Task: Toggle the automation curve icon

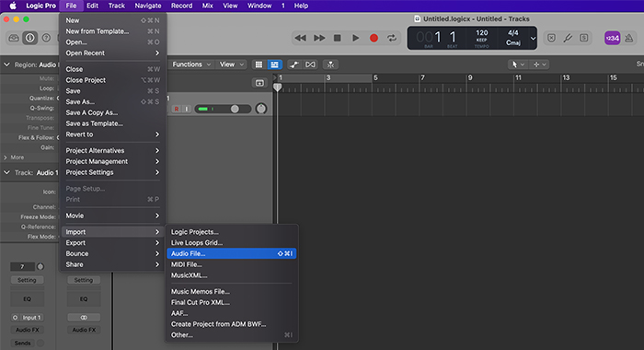Action: [293, 64]
